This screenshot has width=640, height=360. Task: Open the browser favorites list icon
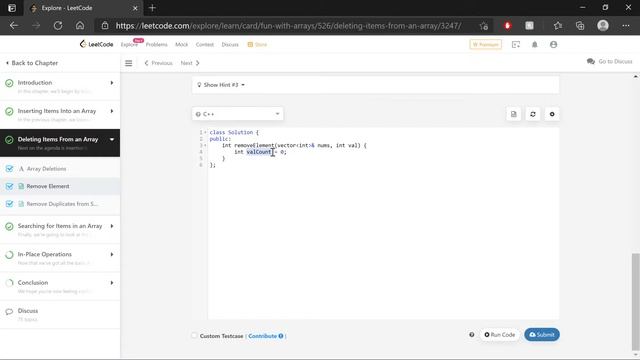coord(558,26)
